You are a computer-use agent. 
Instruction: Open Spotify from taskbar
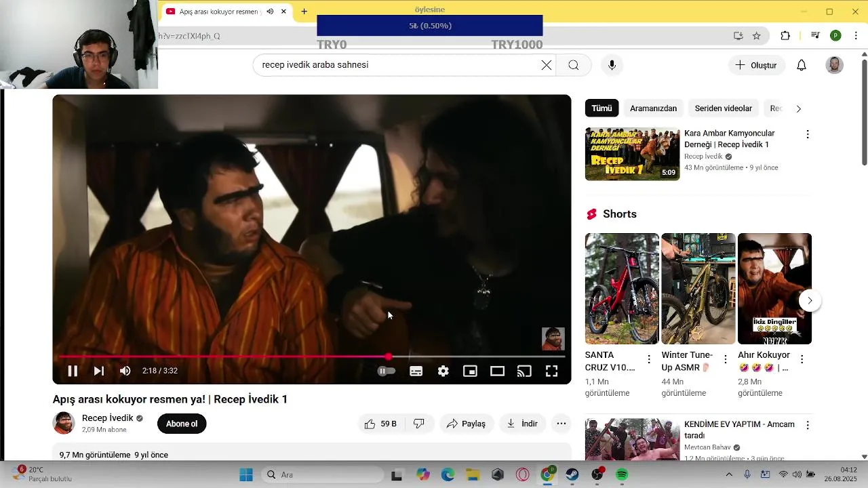coord(622,474)
